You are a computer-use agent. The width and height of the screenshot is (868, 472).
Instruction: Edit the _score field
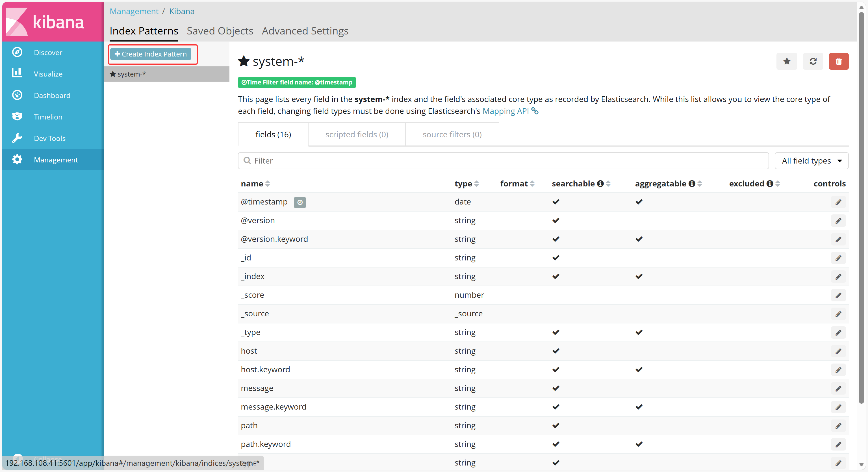point(838,295)
